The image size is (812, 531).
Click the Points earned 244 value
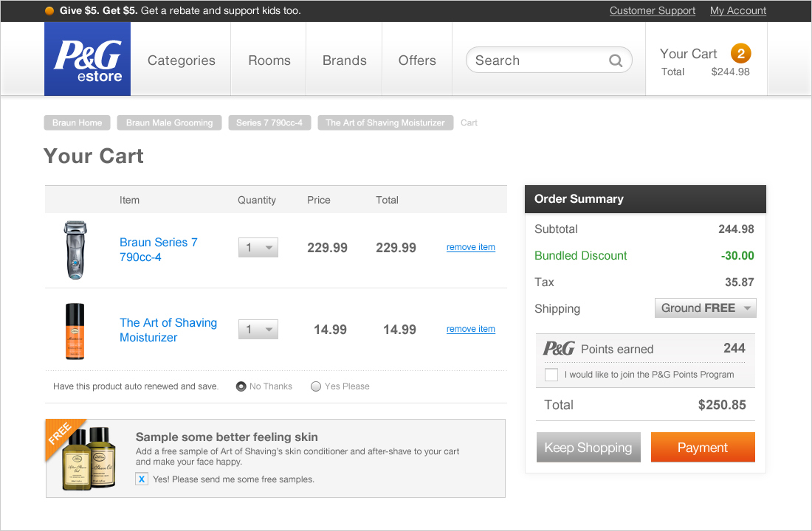pyautogui.click(x=734, y=348)
